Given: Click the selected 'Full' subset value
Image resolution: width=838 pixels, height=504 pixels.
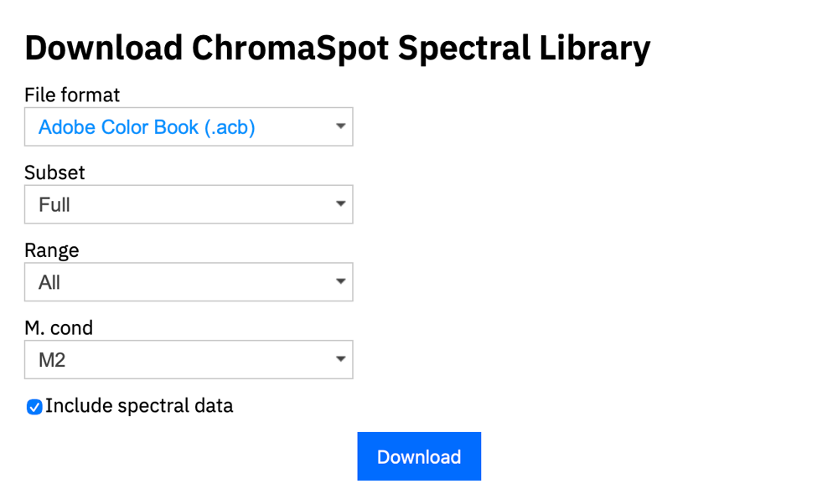Looking at the screenshot, I should [x=54, y=205].
